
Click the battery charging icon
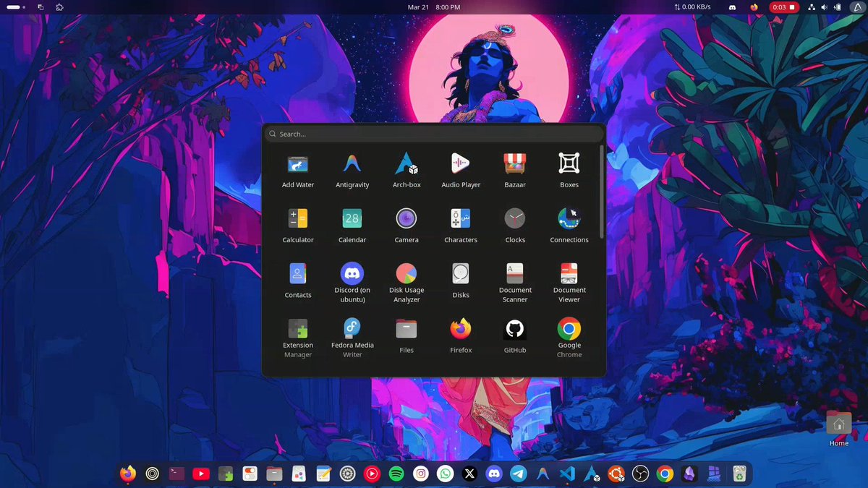pos(838,7)
